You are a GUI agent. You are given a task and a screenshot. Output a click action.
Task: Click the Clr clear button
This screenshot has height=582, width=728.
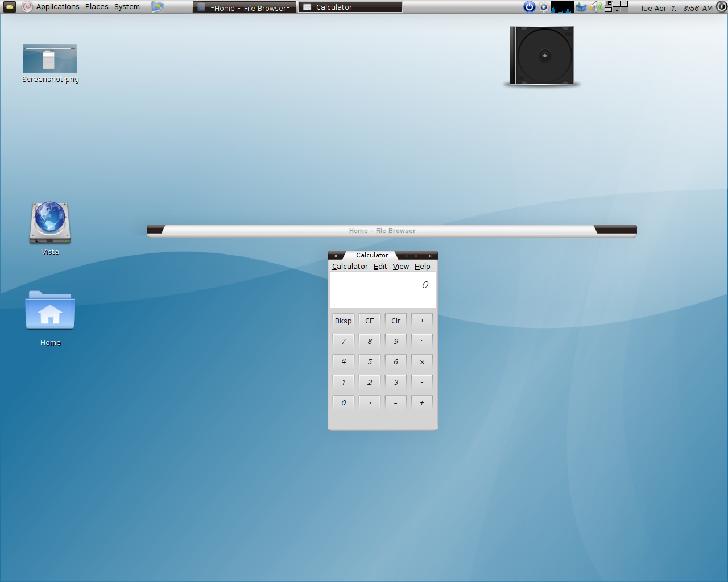point(396,321)
